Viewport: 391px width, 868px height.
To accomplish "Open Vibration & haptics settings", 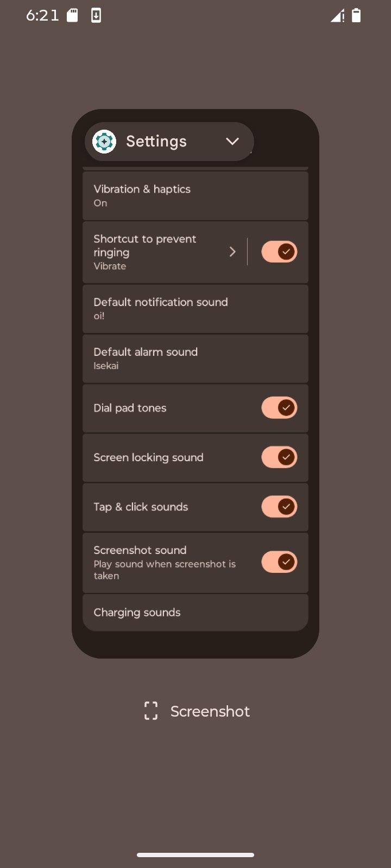I will point(195,195).
